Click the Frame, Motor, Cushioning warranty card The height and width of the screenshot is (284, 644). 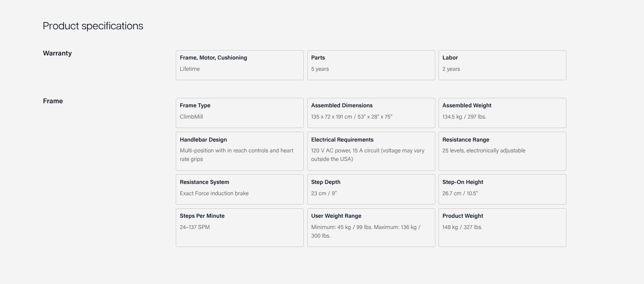pyautogui.click(x=239, y=65)
